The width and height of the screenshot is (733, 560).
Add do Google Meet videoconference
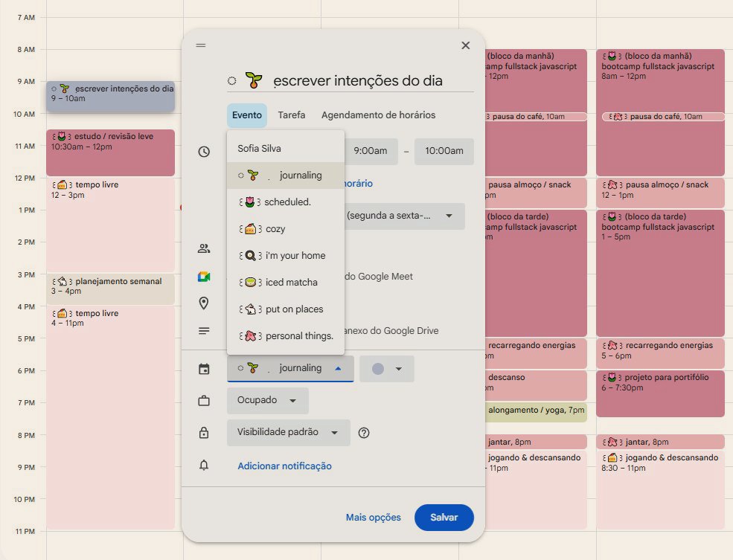pyautogui.click(x=379, y=277)
